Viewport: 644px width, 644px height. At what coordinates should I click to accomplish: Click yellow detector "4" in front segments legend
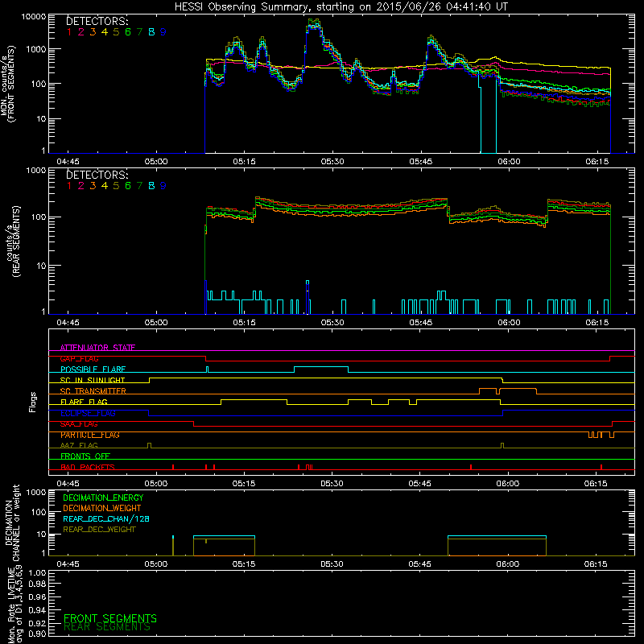coord(105,32)
